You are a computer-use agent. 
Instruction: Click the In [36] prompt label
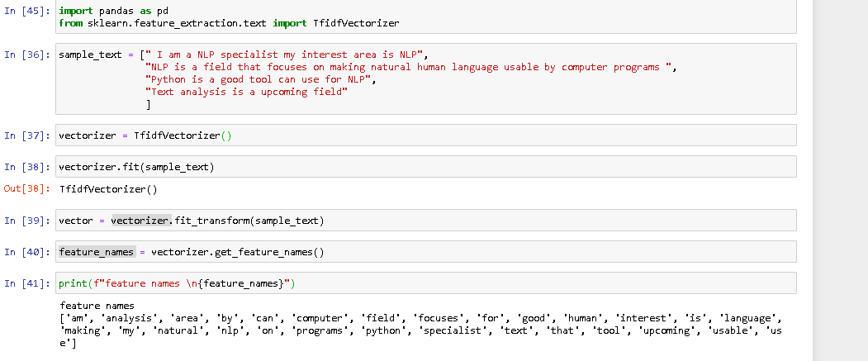(27, 55)
